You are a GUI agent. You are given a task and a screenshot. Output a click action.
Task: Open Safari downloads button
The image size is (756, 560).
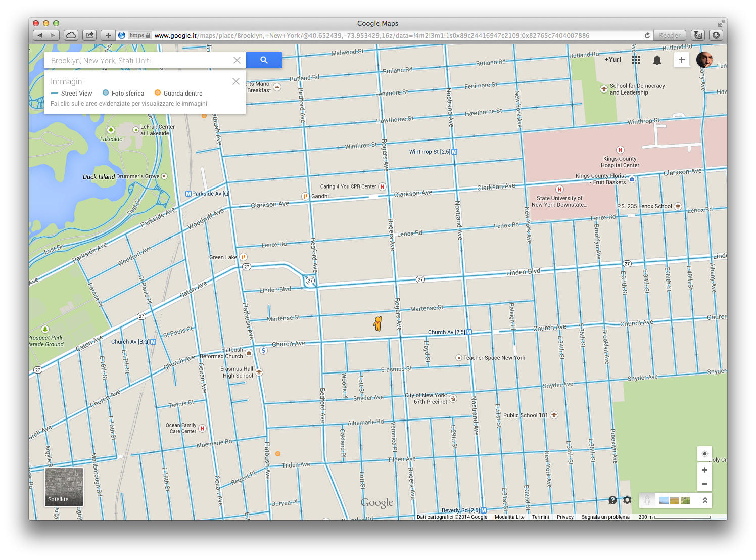(x=716, y=35)
